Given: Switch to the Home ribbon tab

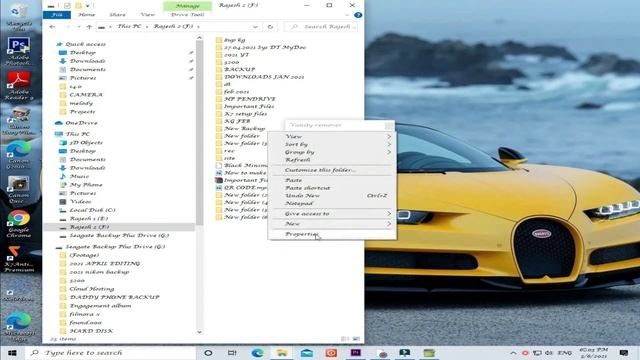Looking at the screenshot, I should (87, 15).
